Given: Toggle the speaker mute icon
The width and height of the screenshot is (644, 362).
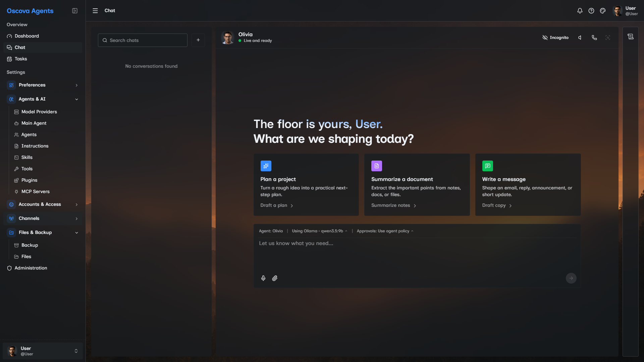Looking at the screenshot, I should click(x=580, y=38).
